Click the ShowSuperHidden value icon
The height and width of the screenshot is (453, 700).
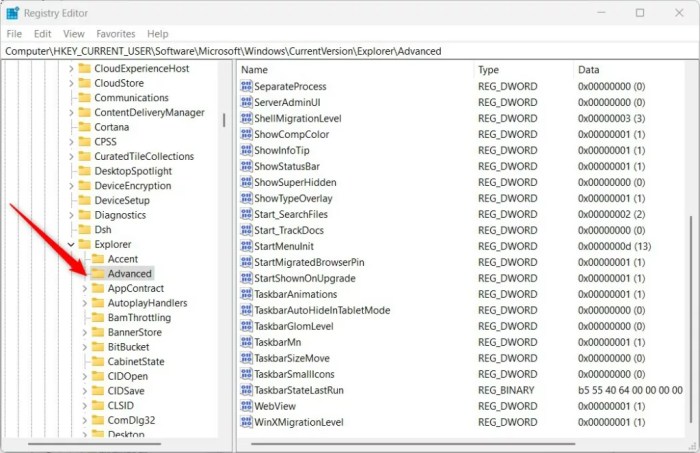point(246,182)
